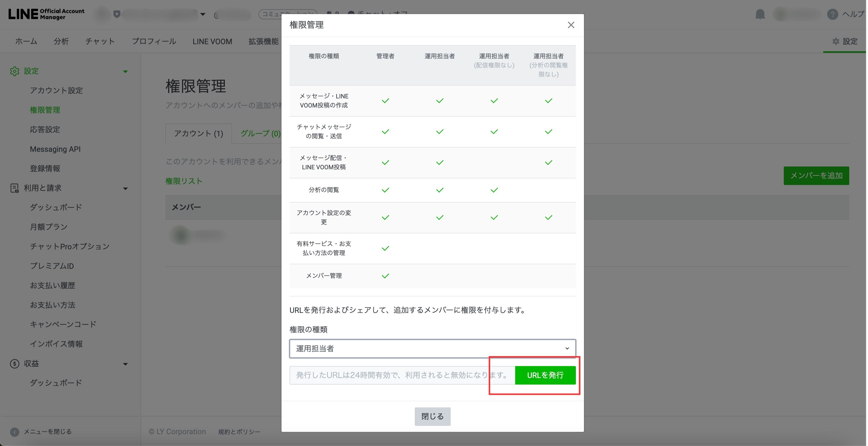Open the LINE VOOM menu tab
Image resolution: width=868 pixels, height=446 pixels.
pos(212,42)
